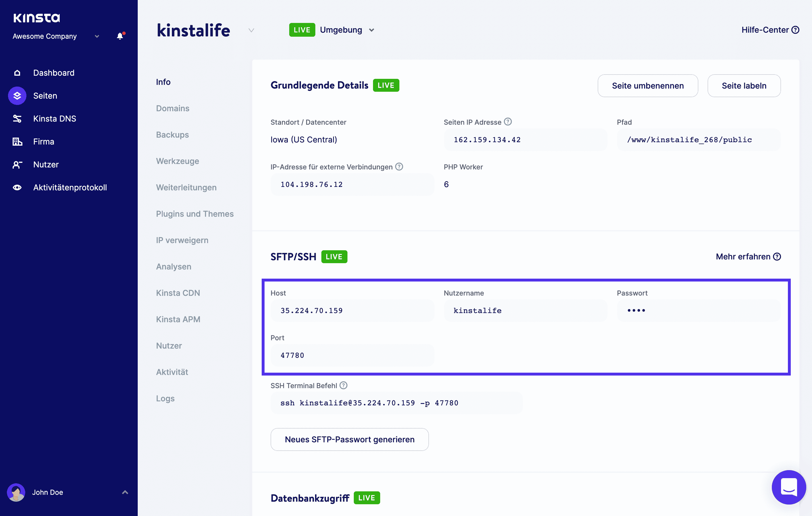Select the Nutzer tab in site menu

(x=169, y=345)
